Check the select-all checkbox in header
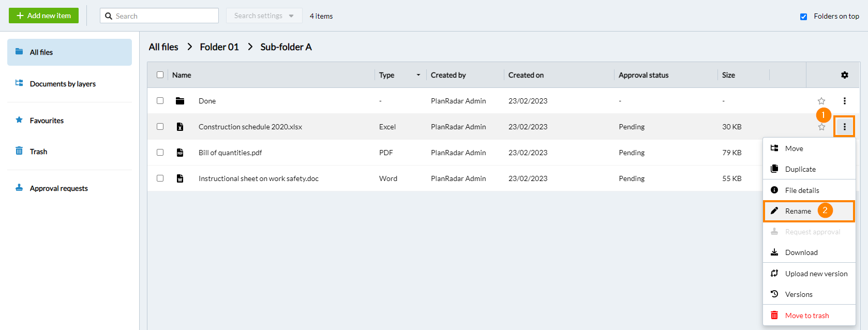The height and width of the screenshot is (330, 868). pyautogui.click(x=160, y=75)
